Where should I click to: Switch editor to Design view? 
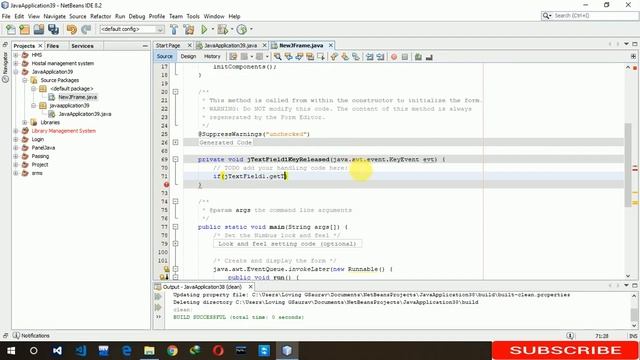(x=188, y=57)
